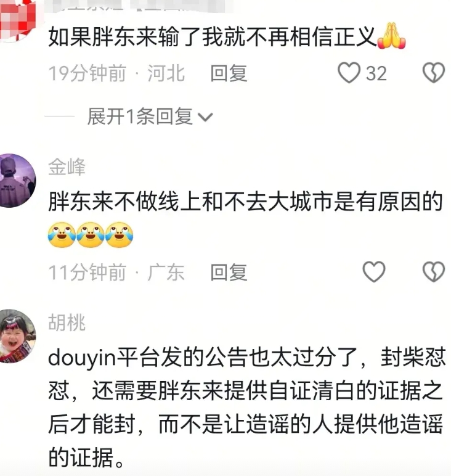Like 金峰's comment with heart icon
The image size is (451, 476).
point(373,271)
